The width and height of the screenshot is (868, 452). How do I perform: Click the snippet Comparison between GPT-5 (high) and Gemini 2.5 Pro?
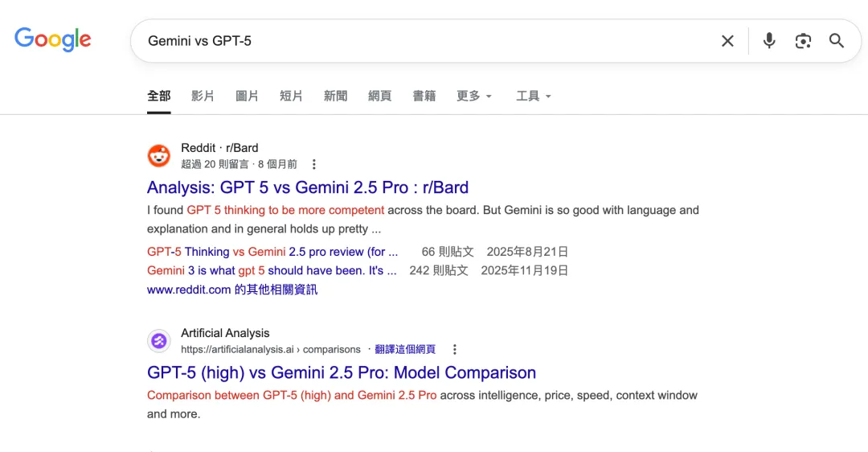tap(292, 395)
